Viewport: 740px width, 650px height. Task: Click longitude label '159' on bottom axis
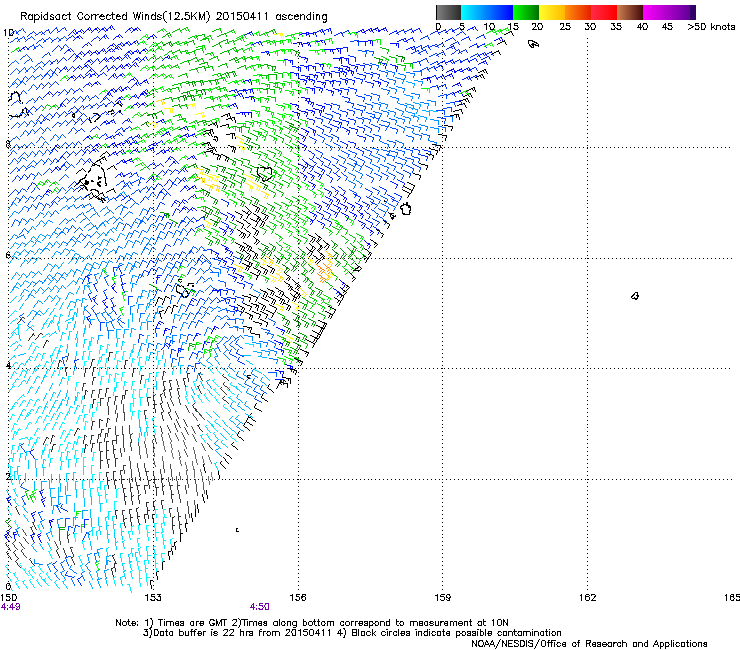[x=443, y=598]
